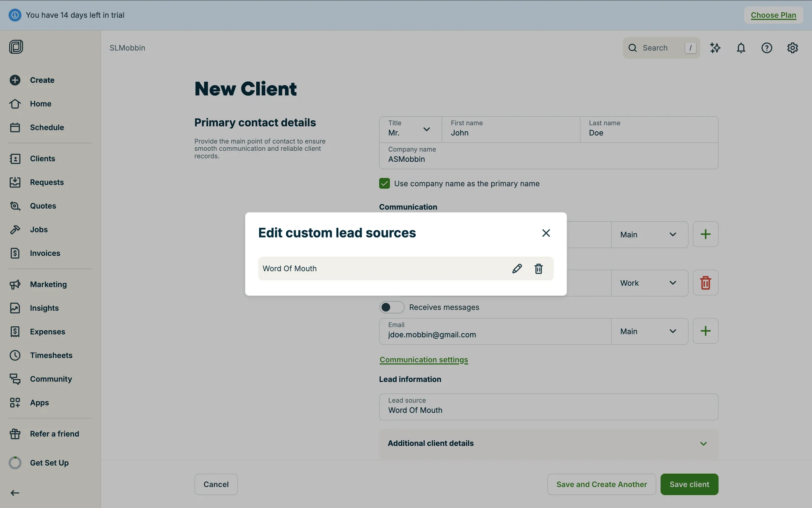Viewport: 812px width, 508px height.
Task: Uncheck Use company name as primary name
Action: (x=384, y=183)
